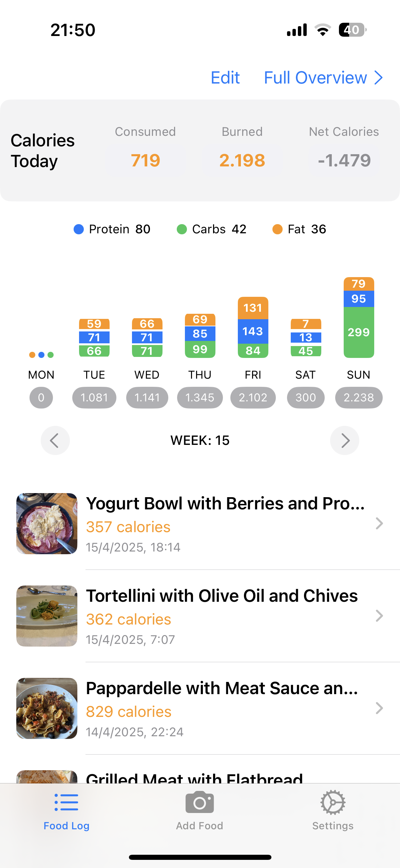The width and height of the screenshot is (400, 868).
Task: Go to the next week arrow
Action: pyautogui.click(x=344, y=440)
